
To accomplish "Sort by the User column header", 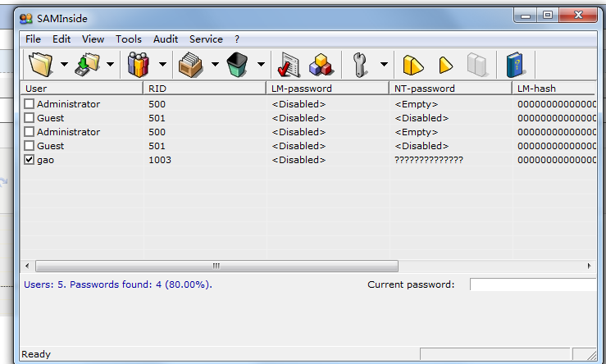I will 81,89.
